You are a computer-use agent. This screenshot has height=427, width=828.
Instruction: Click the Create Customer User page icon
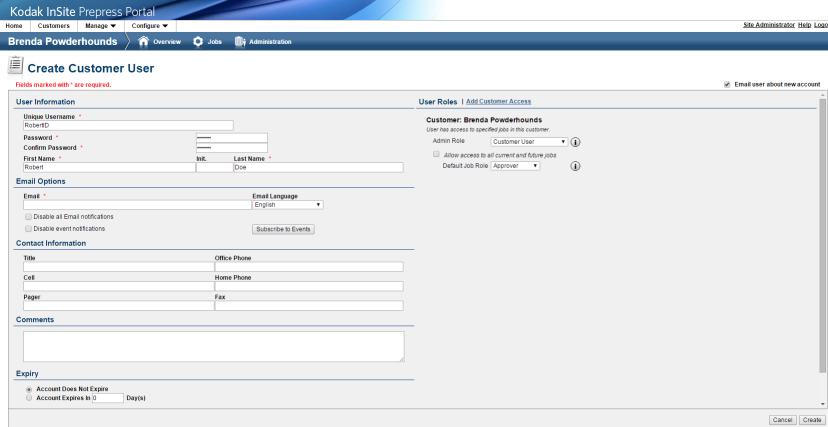15,66
